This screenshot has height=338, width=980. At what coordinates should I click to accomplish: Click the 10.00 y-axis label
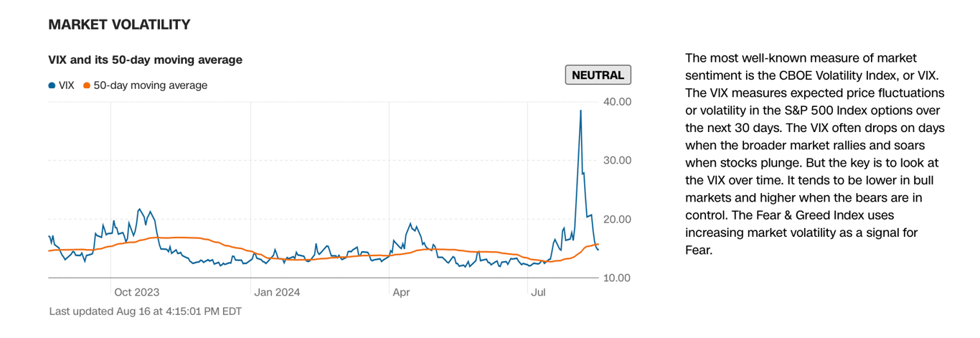pos(617,278)
